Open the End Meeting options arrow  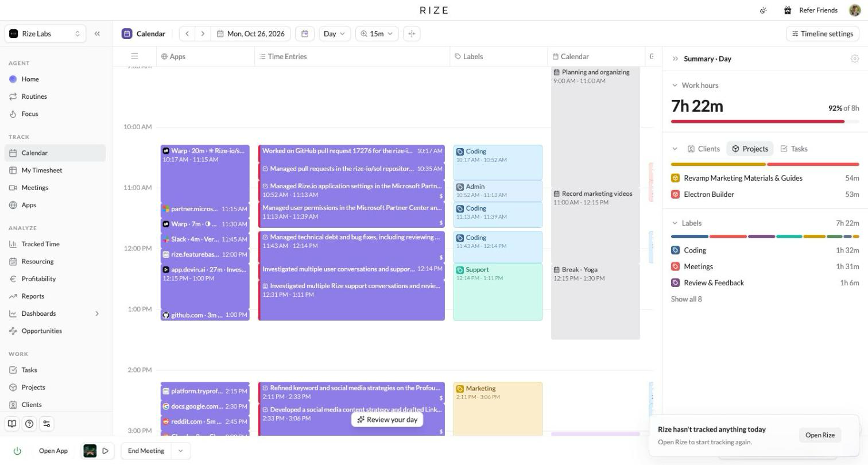[180, 451]
